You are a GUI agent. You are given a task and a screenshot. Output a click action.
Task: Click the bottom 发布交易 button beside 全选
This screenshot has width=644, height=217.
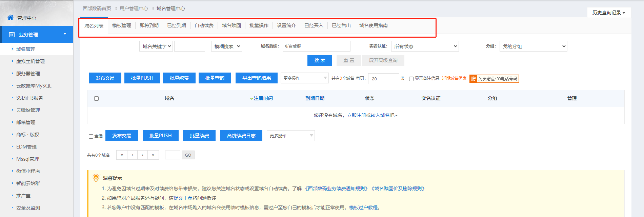pos(122,136)
